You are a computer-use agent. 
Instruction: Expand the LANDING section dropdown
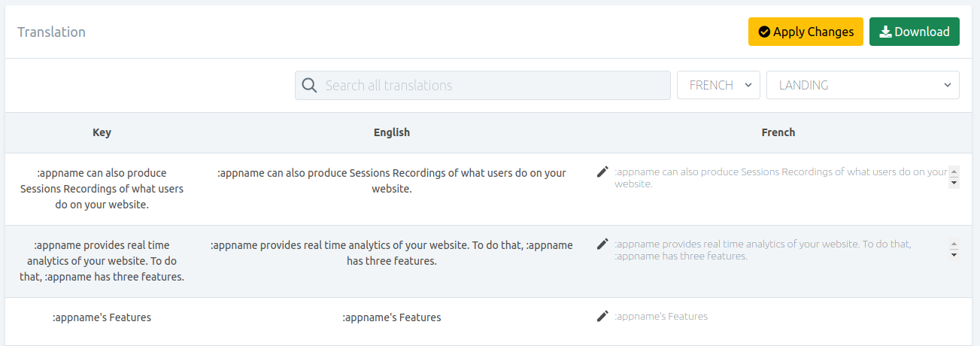point(862,85)
